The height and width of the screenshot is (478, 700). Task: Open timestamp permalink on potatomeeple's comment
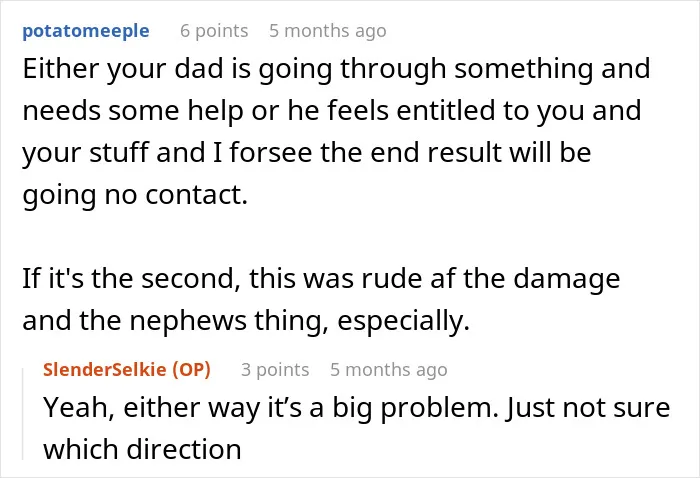click(328, 31)
